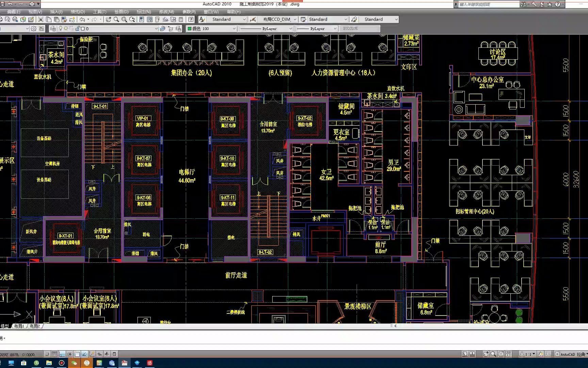Open the Dimension Style manager icon
The height and width of the screenshot is (368, 588).
pos(253,19)
